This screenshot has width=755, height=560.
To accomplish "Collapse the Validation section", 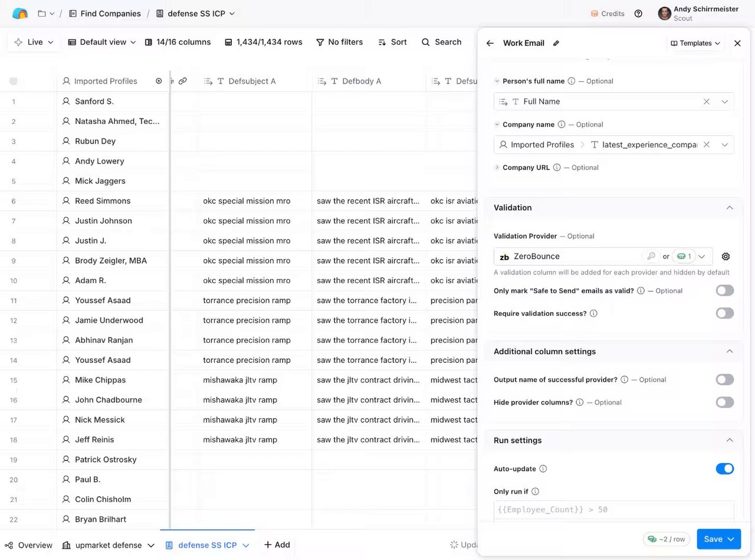I will (729, 208).
